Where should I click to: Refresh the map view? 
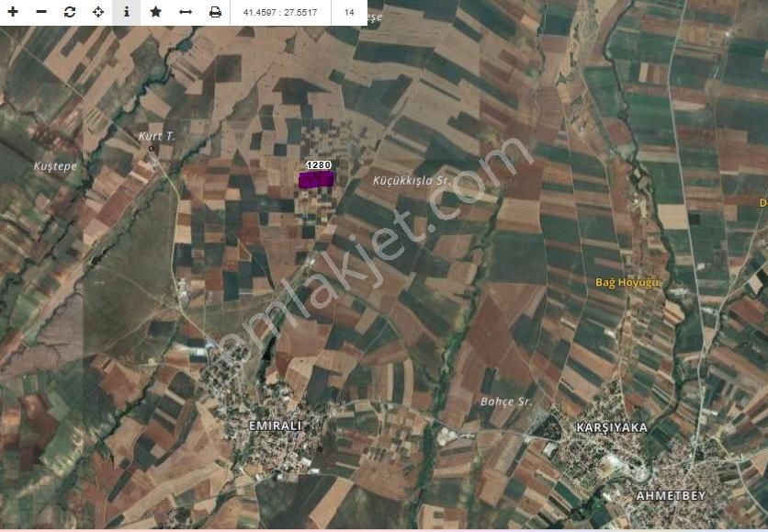(x=70, y=12)
